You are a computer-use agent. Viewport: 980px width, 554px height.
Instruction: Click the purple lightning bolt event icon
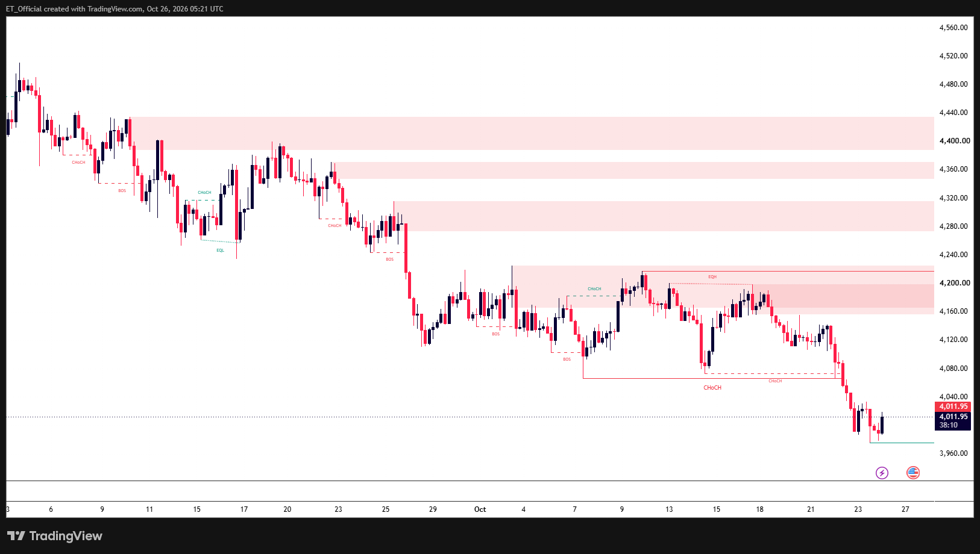pyautogui.click(x=882, y=473)
